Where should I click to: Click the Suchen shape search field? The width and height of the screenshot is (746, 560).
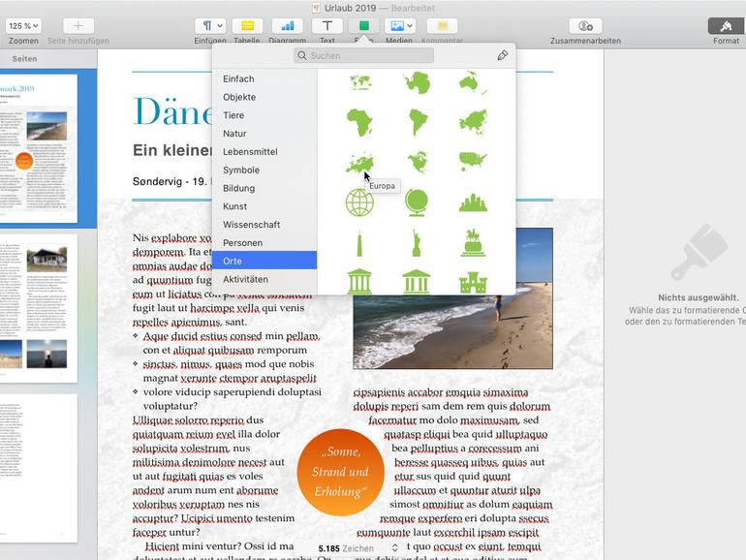(x=363, y=55)
